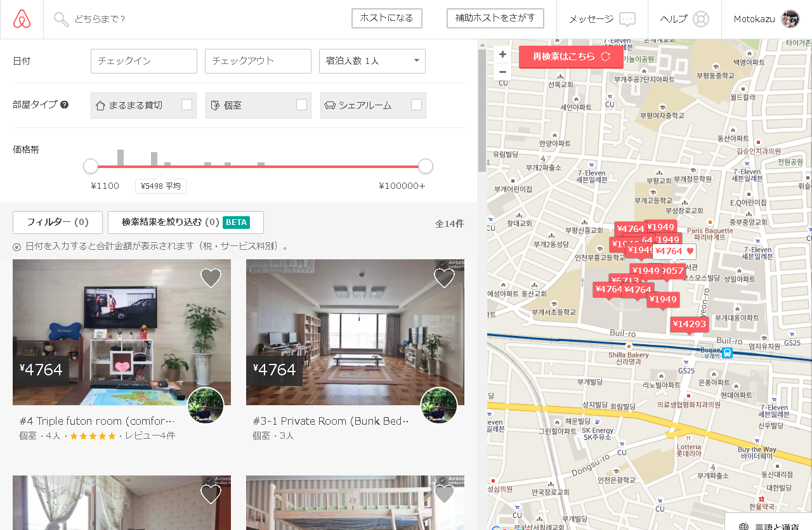Open host avatar on #4 Triple futon room

[206, 406]
